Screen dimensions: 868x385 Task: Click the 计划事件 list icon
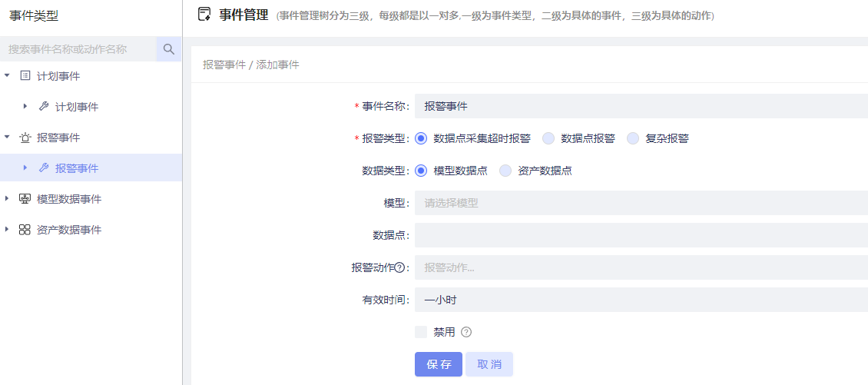(x=25, y=76)
